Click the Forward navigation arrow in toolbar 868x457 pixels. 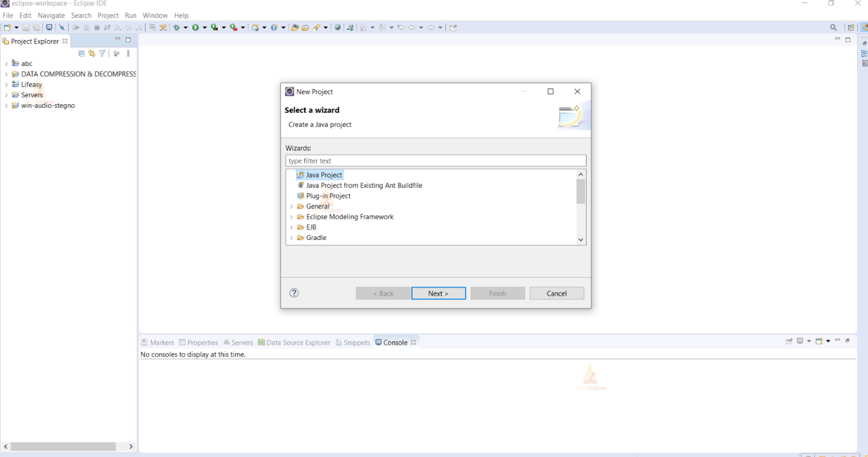[431, 27]
